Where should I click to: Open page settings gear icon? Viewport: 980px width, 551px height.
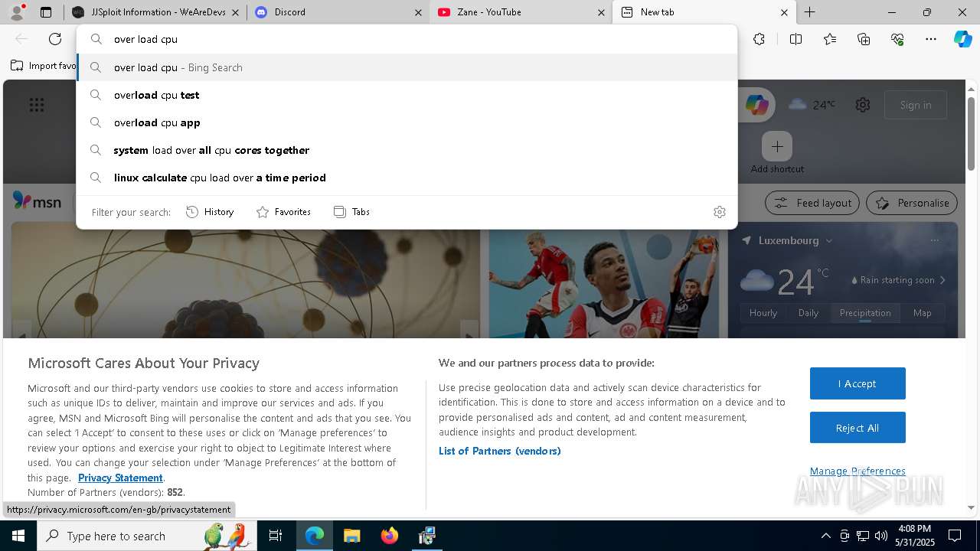click(863, 105)
